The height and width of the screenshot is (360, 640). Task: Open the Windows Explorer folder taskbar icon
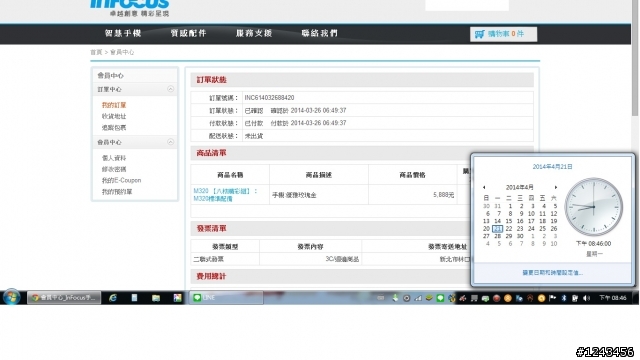[x=156, y=298]
